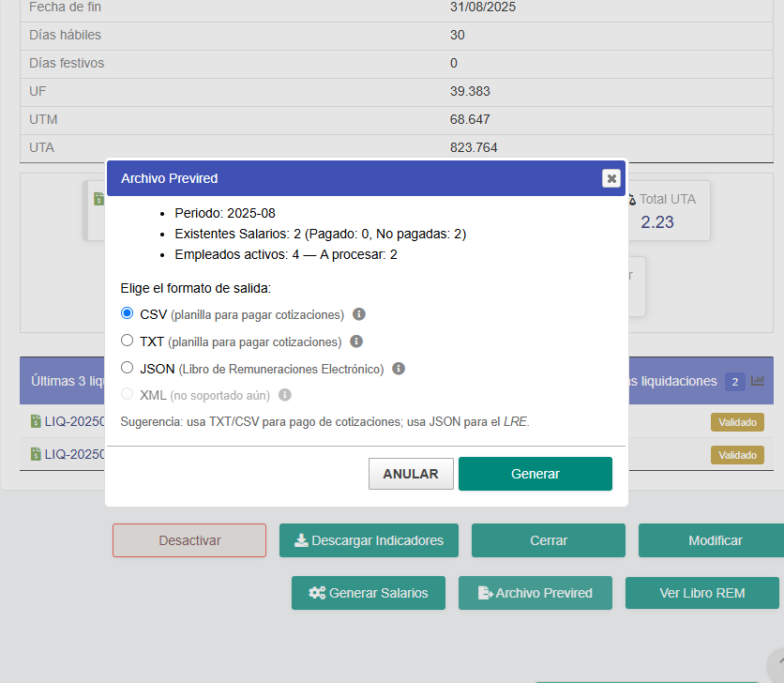Click the download icon in Descargar Indicadores button
The height and width of the screenshot is (683, 784).
coord(302,540)
